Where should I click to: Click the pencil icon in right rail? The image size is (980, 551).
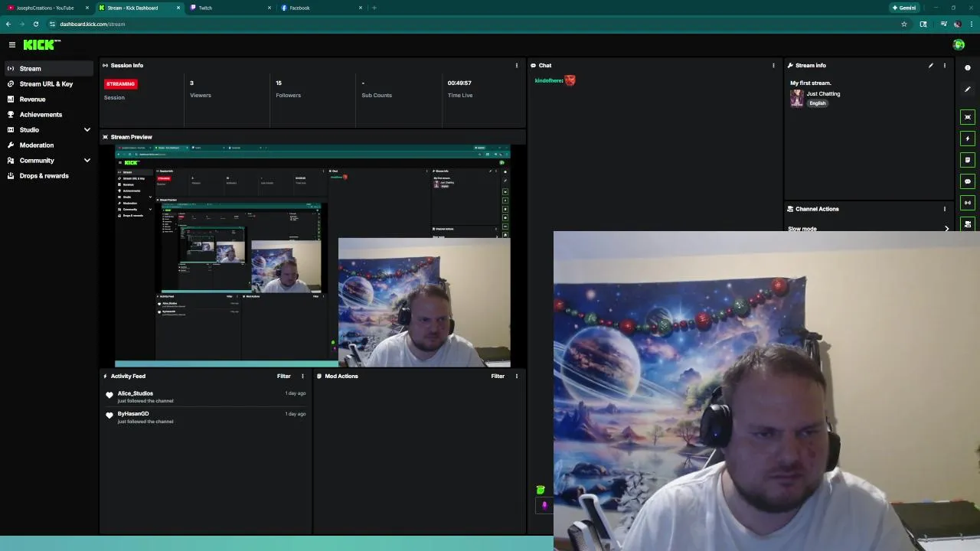(968, 90)
